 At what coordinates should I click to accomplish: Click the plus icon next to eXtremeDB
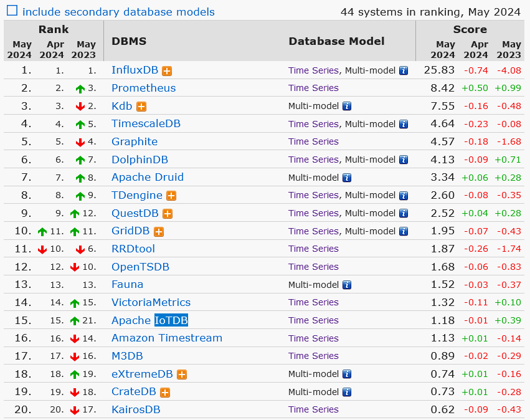182,375
